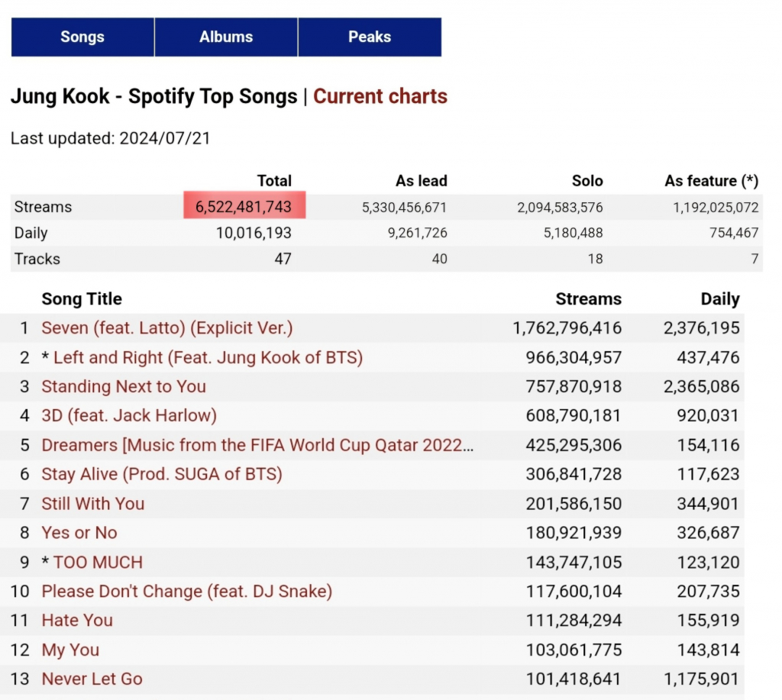Sort by the Streams column header
This screenshot has width=782, height=700.
coord(588,299)
